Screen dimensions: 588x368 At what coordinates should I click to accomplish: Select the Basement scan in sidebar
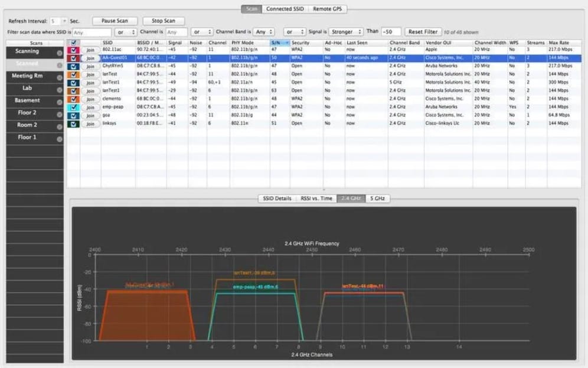35,101
